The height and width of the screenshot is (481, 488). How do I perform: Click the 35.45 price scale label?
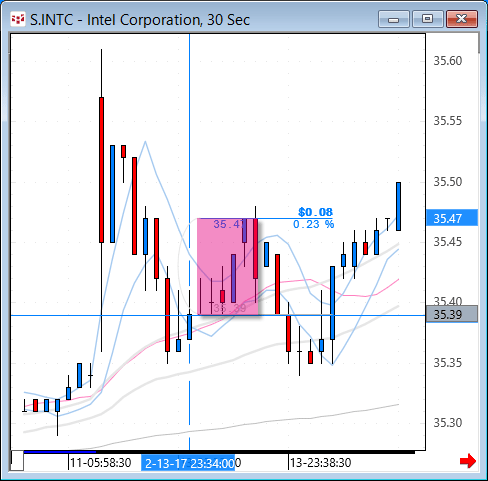[x=448, y=242]
